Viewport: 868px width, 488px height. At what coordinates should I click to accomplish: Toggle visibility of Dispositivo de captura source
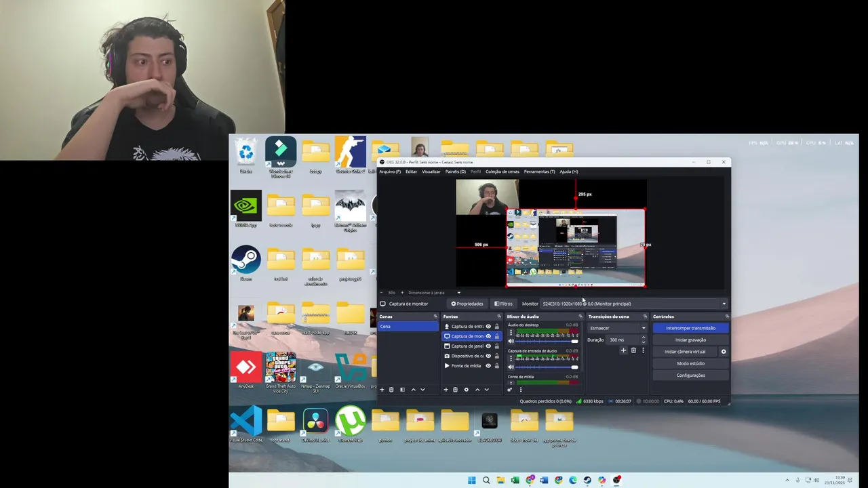click(x=488, y=356)
